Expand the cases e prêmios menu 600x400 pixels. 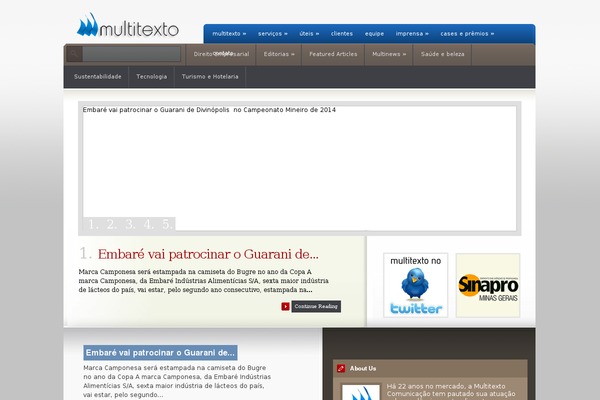tap(467, 34)
